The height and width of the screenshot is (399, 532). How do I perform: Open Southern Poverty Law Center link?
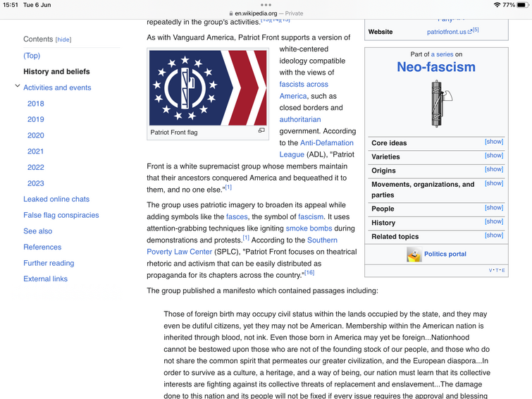(x=242, y=246)
